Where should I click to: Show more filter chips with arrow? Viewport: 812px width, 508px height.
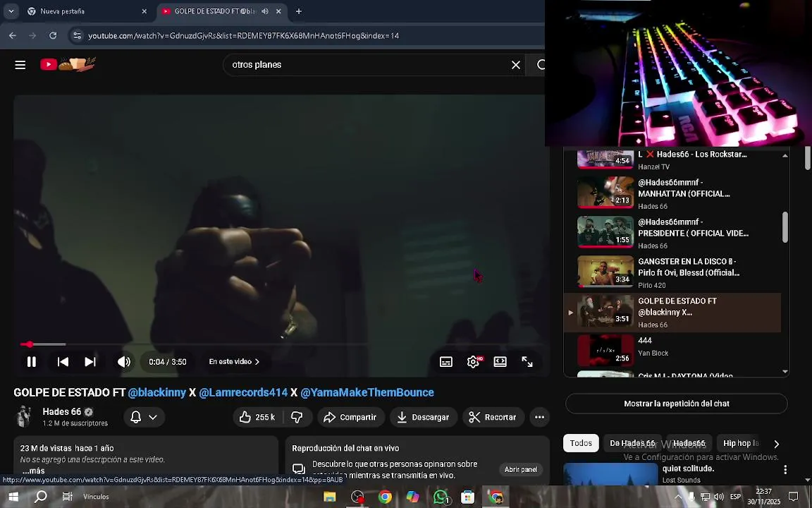(x=776, y=444)
